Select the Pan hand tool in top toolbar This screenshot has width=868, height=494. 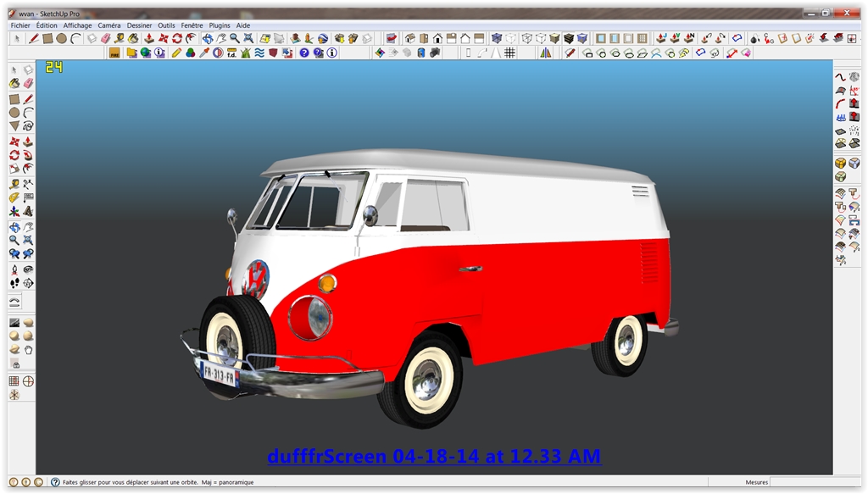(221, 38)
